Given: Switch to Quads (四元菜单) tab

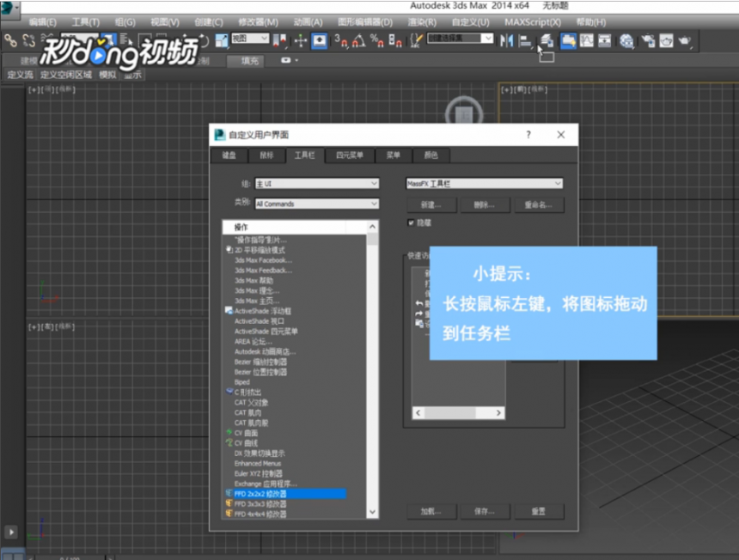Looking at the screenshot, I should [x=349, y=155].
